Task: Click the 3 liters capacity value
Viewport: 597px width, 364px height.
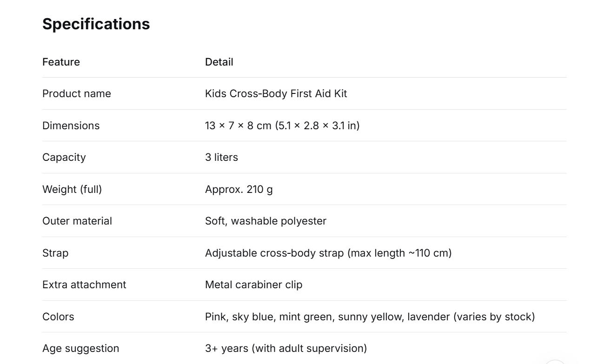Action: (x=221, y=157)
